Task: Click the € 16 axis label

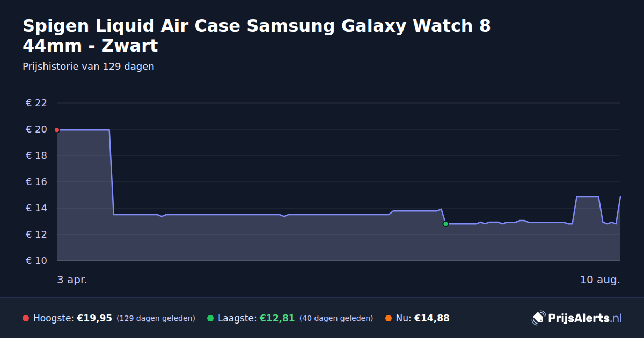Action: [36, 182]
